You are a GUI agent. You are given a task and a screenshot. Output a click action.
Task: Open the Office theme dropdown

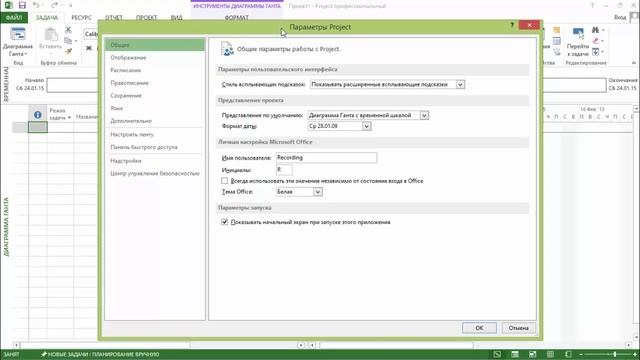tap(318, 192)
